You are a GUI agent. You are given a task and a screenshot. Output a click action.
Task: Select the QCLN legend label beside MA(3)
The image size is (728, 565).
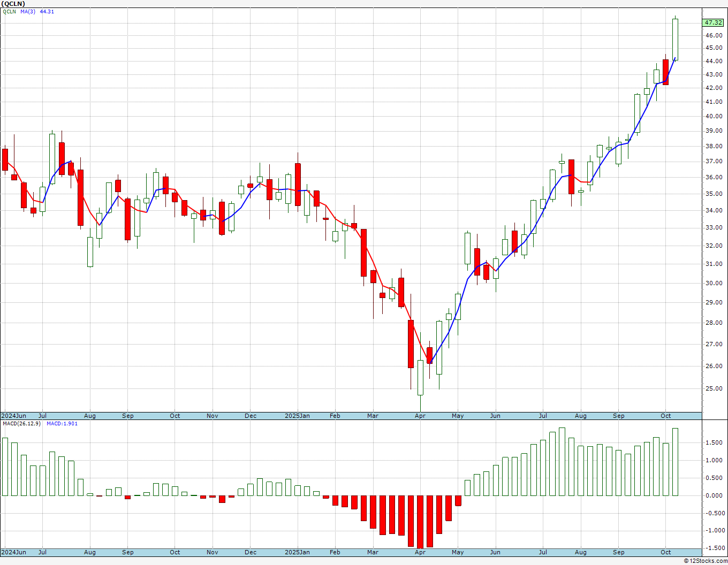(x=9, y=12)
